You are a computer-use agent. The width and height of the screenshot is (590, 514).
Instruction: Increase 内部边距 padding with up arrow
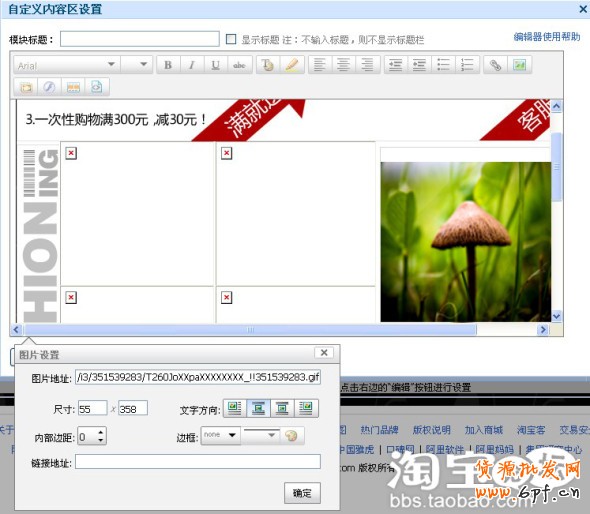(100, 432)
